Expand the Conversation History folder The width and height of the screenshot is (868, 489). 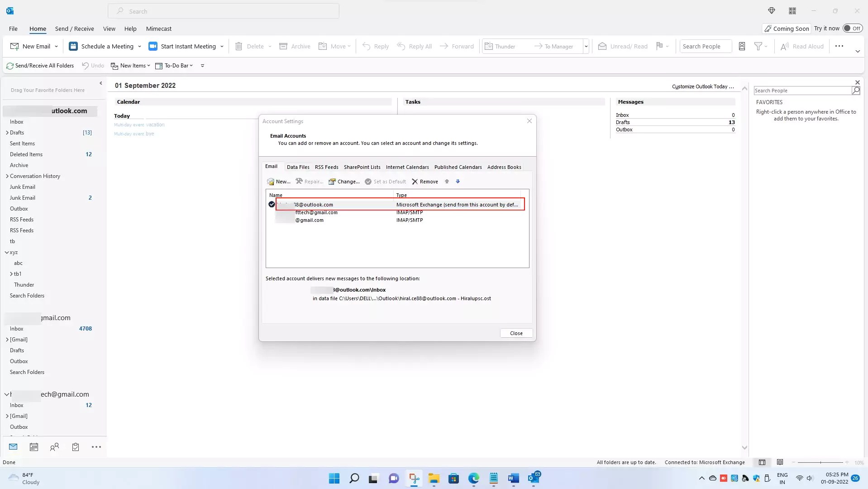[x=7, y=176]
